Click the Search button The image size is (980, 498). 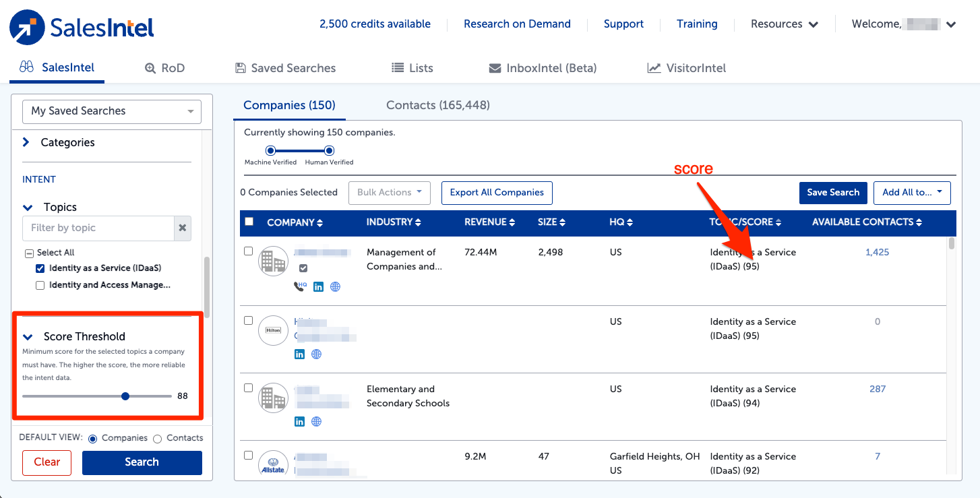[142, 462]
